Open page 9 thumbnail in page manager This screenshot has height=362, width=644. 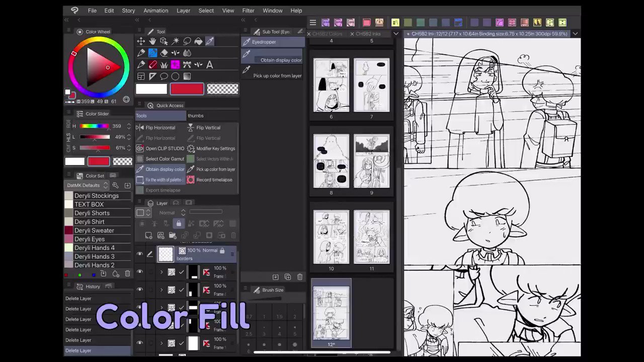(x=372, y=161)
